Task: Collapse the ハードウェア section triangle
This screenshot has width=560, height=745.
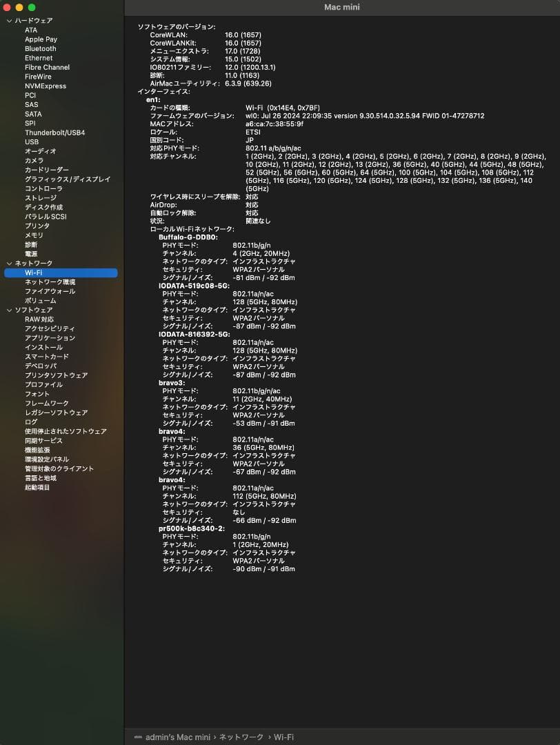Action: click(9, 21)
